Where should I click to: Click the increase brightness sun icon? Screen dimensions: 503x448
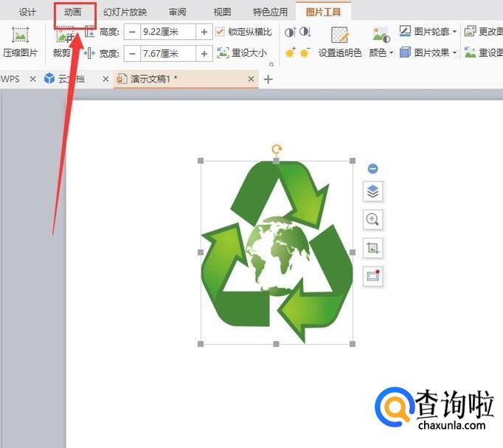point(290,52)
